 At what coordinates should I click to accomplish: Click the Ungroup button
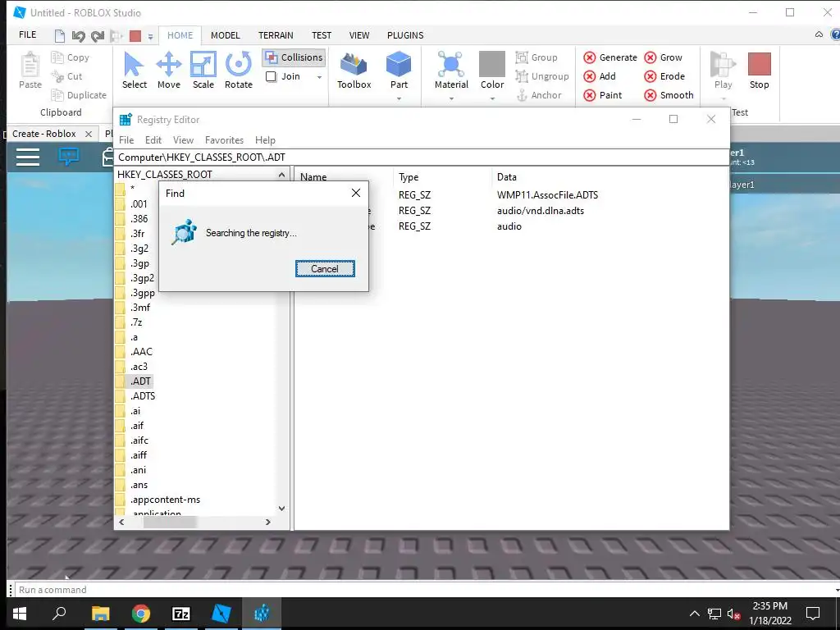click(x=542, y=76)
